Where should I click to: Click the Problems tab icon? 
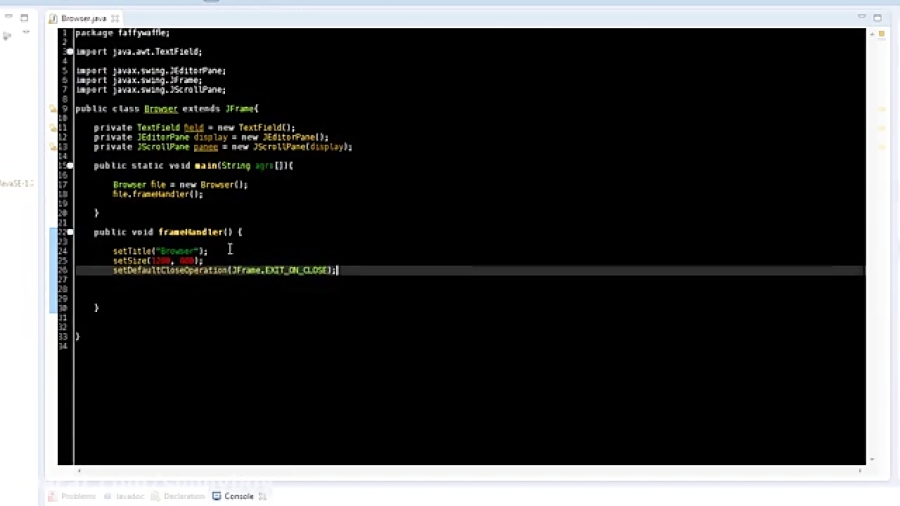tap(53, 496)
